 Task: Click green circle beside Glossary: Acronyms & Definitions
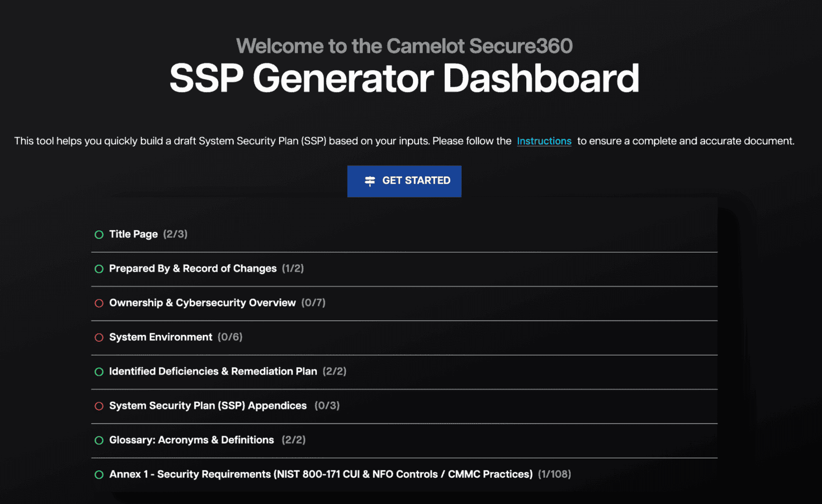(99, 440)
